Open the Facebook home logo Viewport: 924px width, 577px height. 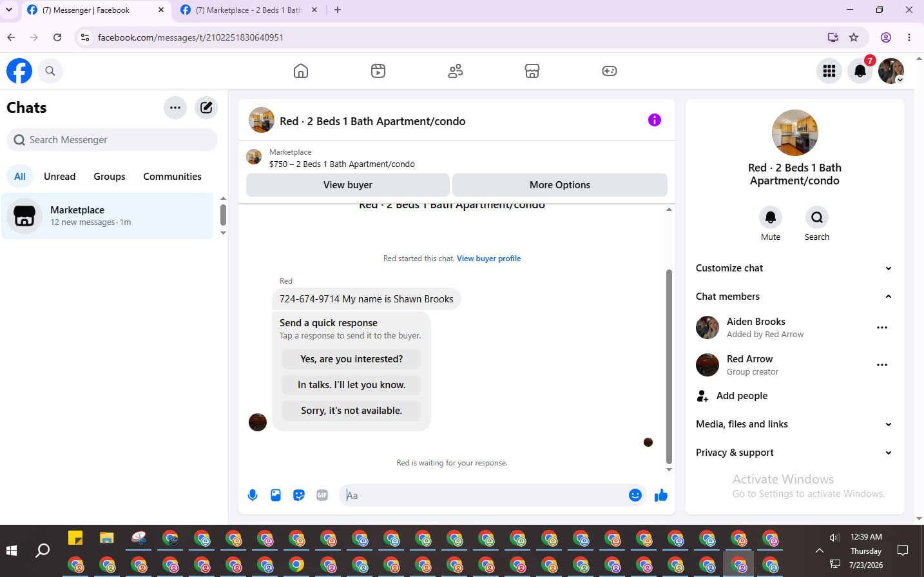[x=19, y=71]
